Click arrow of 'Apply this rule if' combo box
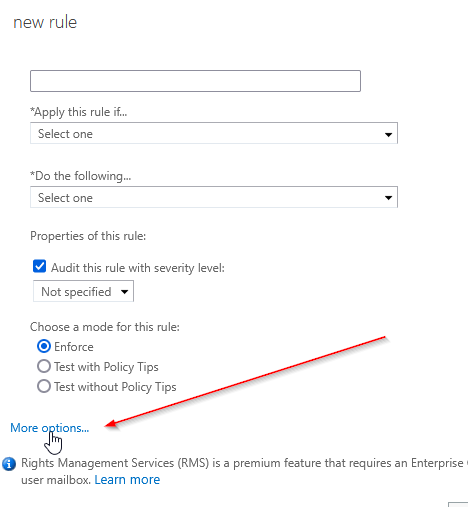 [388, 134]
